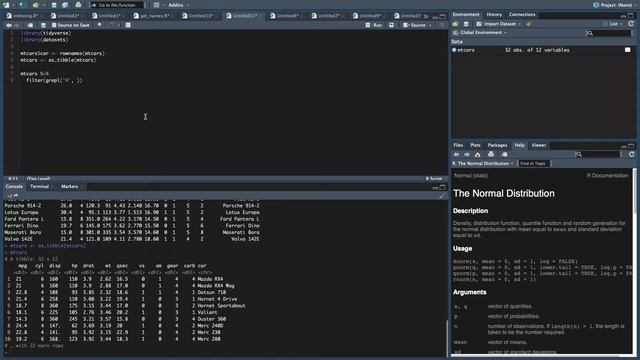Switch to the Environment tab
The width and height of the screenshot is (640, 360).
tap(466, 14)
